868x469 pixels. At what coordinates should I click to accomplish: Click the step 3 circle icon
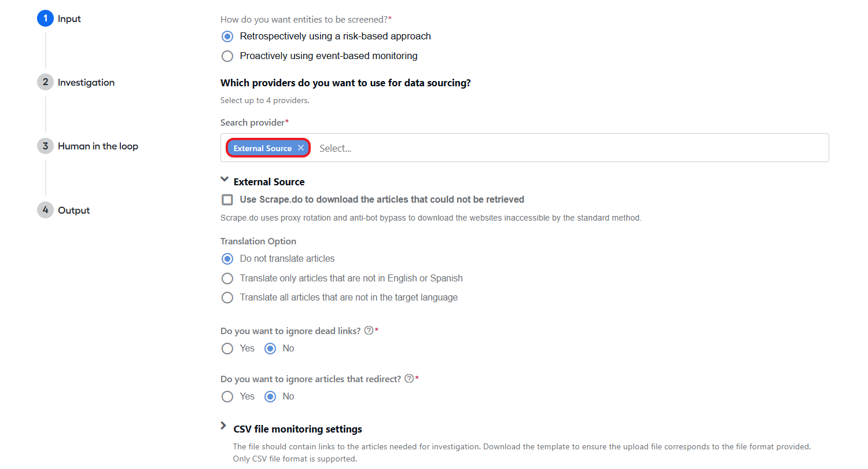(45, 146)
